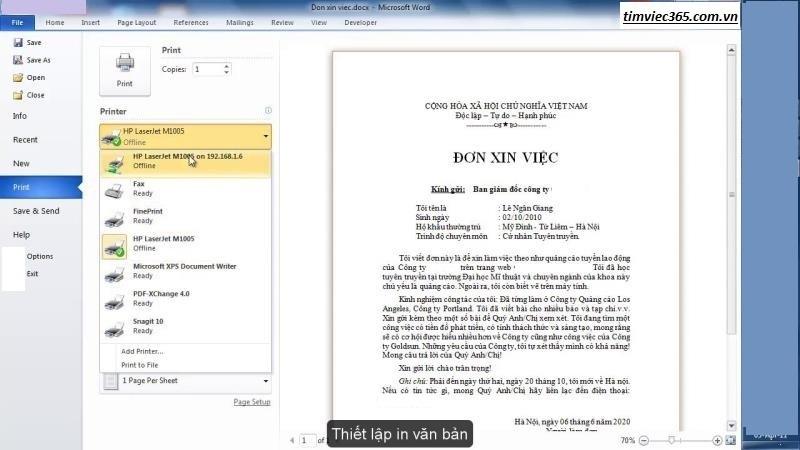
Task: Click the Save icon in Backstage menu
Action: tap(18, 43)
